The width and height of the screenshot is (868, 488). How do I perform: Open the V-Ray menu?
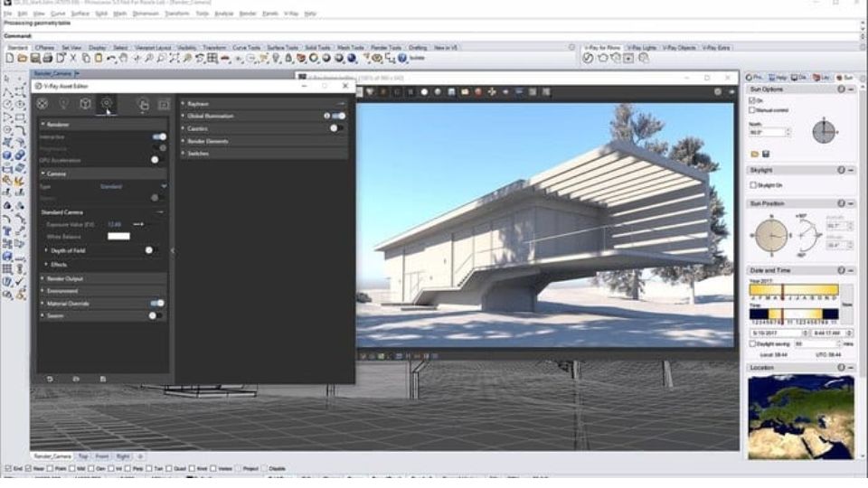pos(291,14)
